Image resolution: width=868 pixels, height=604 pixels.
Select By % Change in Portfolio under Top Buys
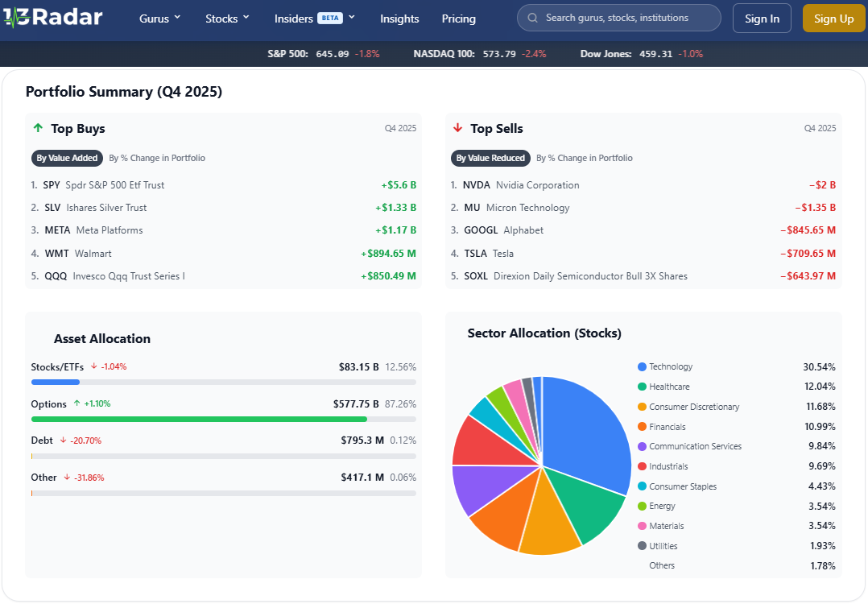click(157, 158)
